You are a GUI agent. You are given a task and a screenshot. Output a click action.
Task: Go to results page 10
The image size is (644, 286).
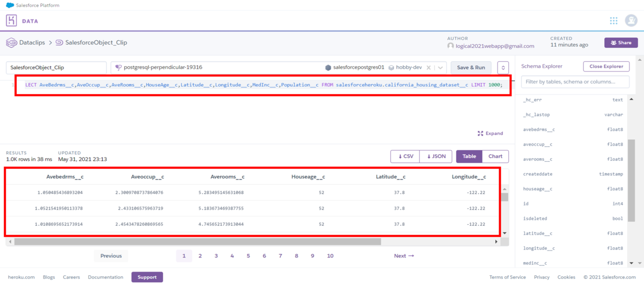[x=330, y=256]
